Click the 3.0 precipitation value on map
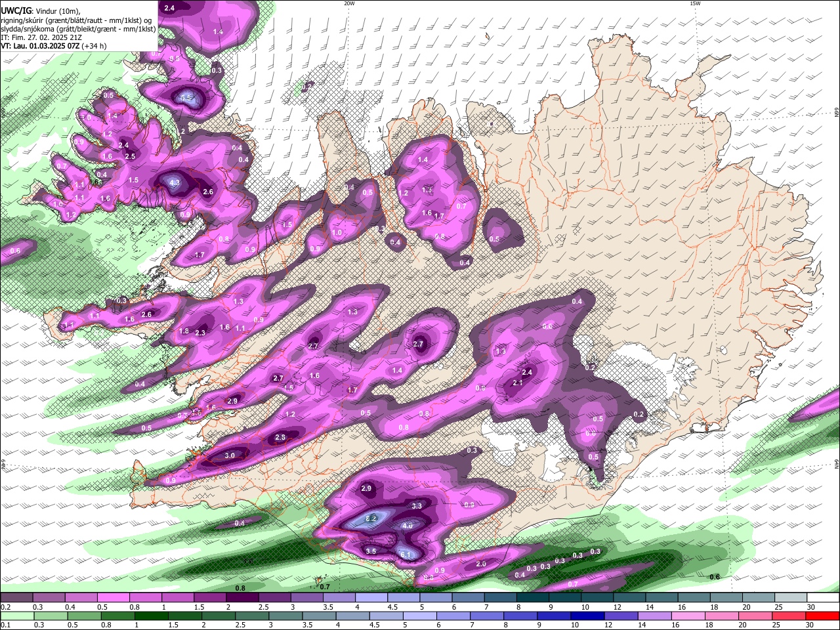The width and height of the screenshot is (840, 630). 230,455
